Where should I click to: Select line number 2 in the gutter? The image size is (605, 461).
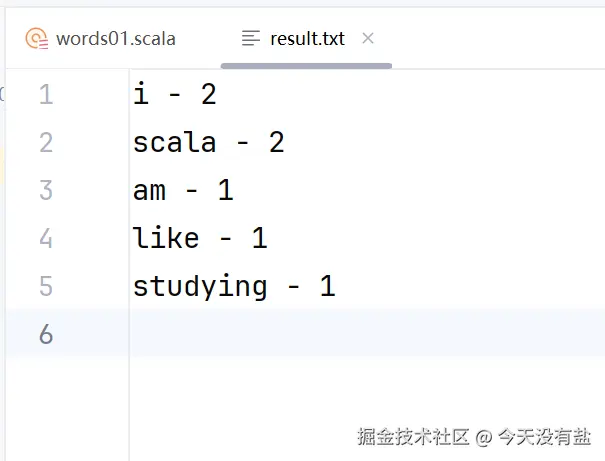coord(46,142)
